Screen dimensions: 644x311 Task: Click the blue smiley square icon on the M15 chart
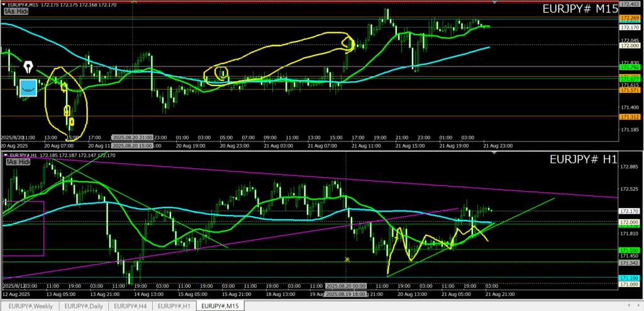click(x=28, y=88)
